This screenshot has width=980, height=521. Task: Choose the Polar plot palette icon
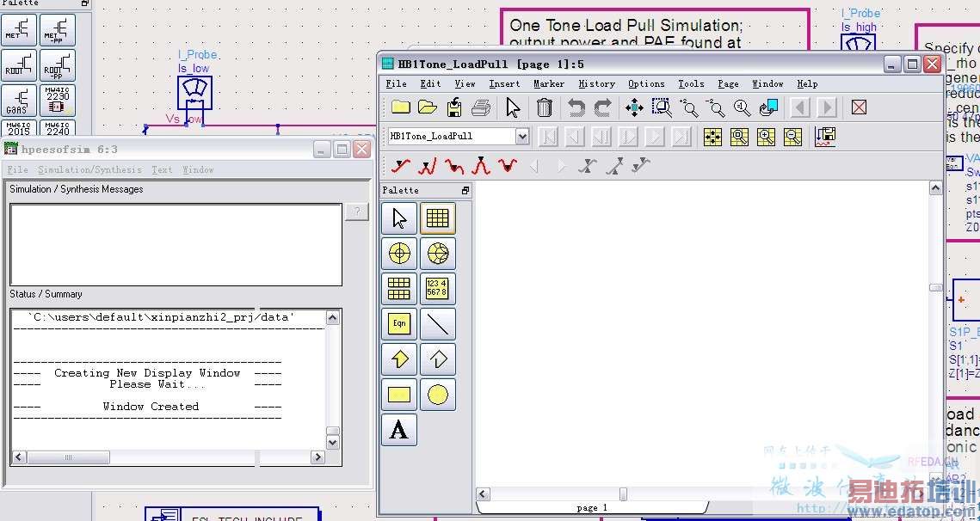(x=398, y=254)
